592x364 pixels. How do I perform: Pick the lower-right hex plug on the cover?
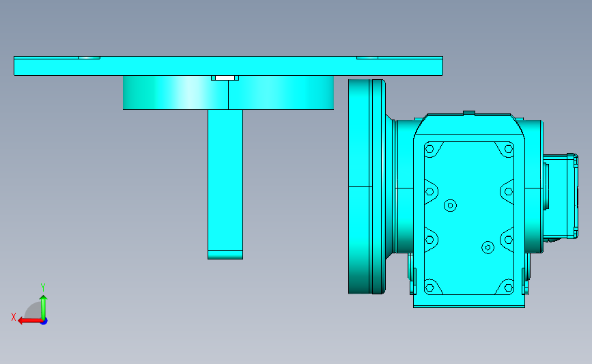(488, 248)
